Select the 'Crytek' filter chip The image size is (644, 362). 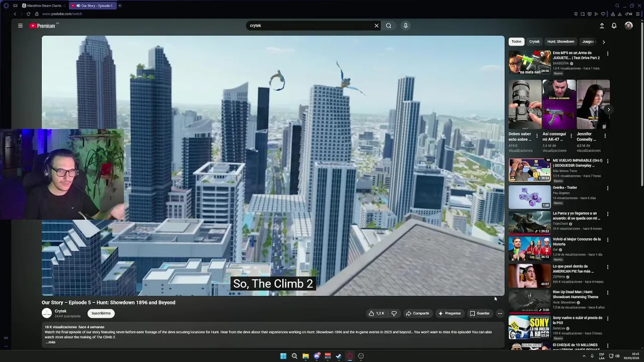pos(534,42)
